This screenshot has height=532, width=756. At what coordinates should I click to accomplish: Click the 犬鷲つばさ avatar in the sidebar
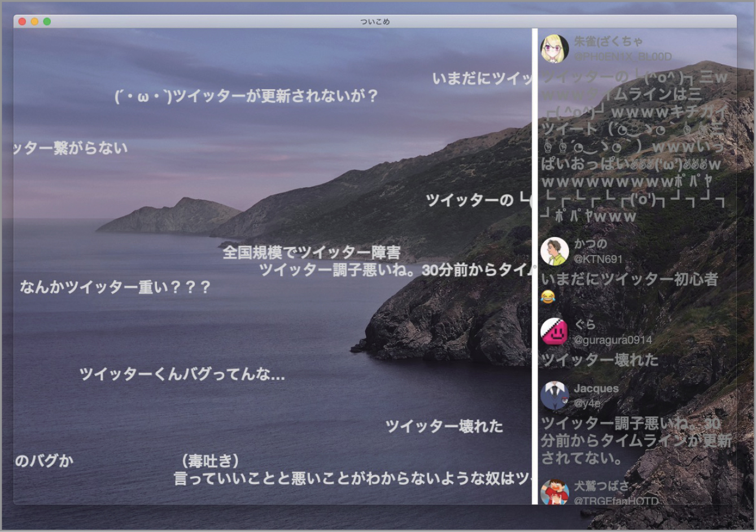click(554, 492)
